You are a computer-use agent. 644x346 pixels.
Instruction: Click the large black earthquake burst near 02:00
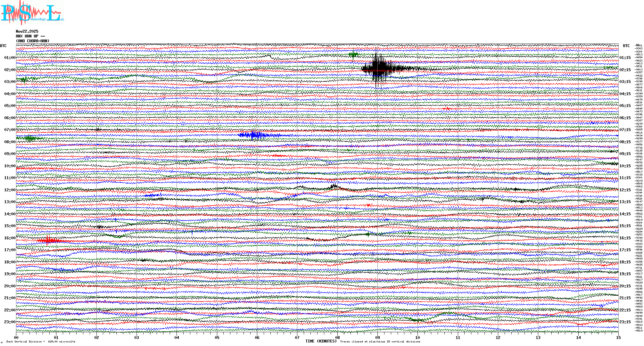coord(380,68)
